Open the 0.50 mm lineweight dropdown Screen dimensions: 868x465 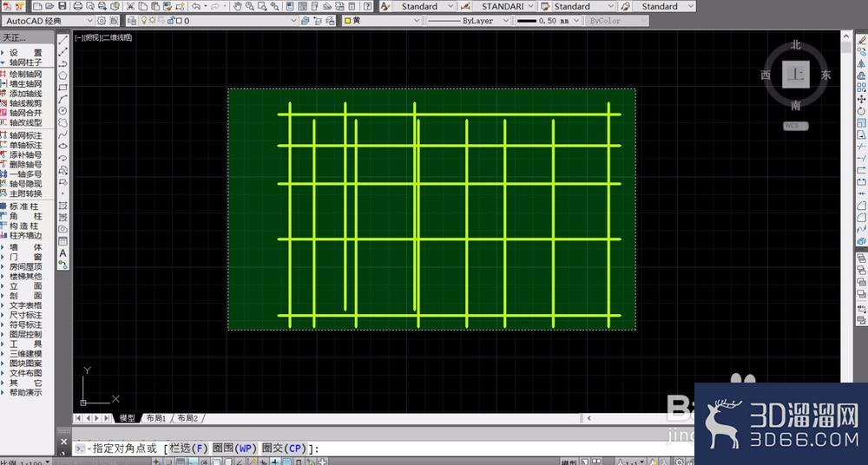coord(548,21)
